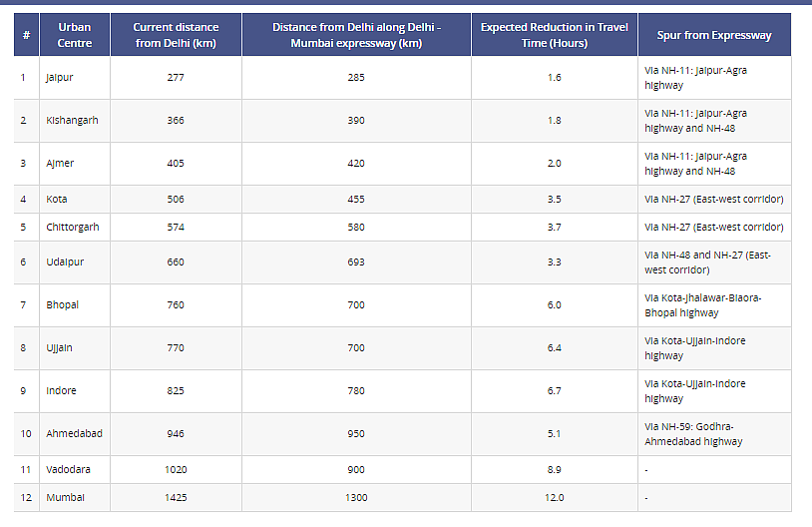The image size is (812, 527).
Task: Click the 'Urban Centre' column header
Action: click(75, 35)
